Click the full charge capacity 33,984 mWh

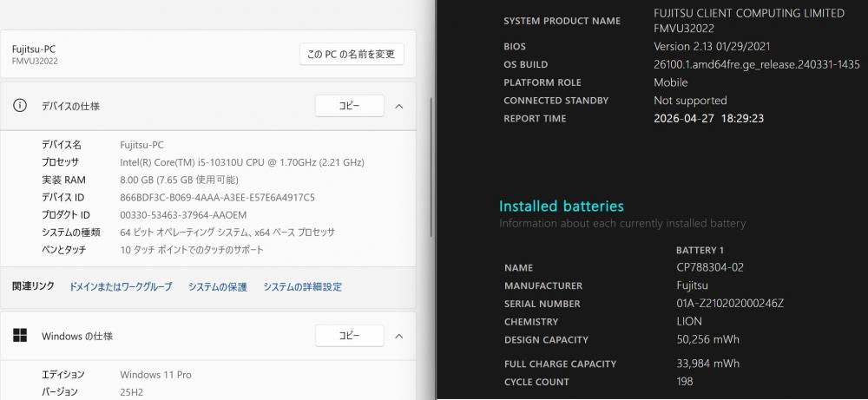tap(708, 364)
